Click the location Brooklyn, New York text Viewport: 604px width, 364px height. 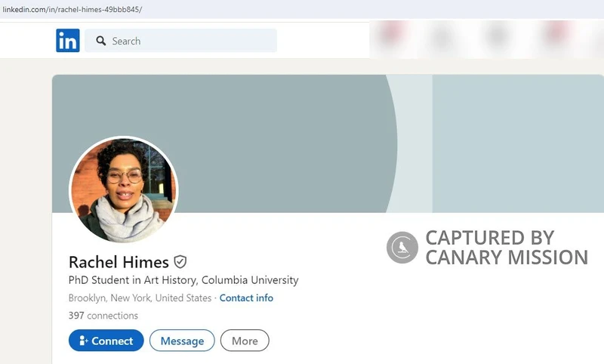point(140,298)
